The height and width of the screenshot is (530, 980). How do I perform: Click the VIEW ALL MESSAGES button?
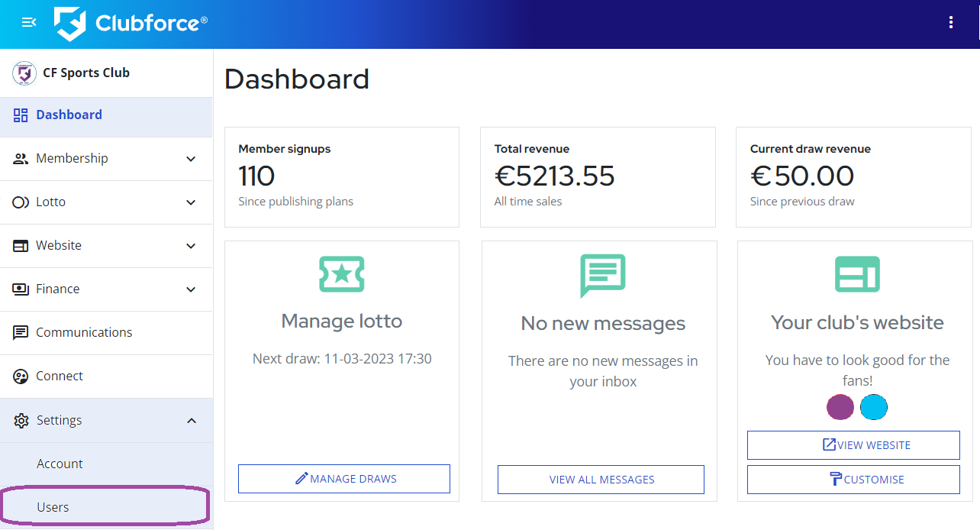point(601,480)
